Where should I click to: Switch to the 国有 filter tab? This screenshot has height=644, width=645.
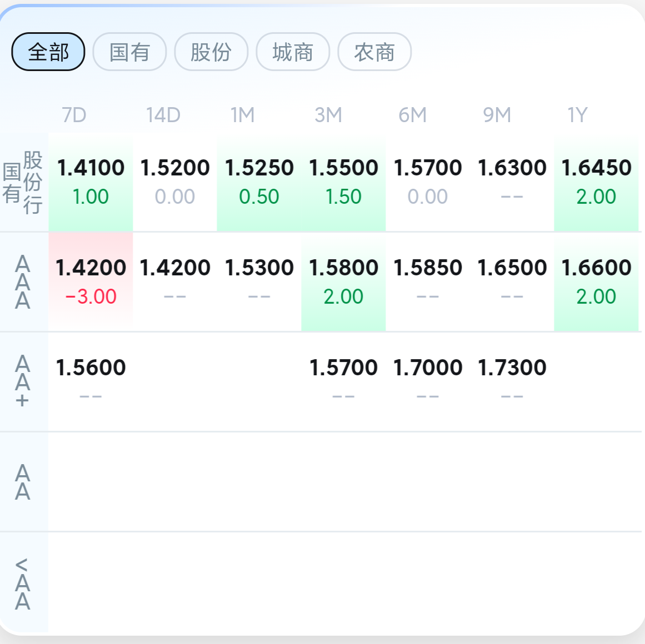point(129,52)
